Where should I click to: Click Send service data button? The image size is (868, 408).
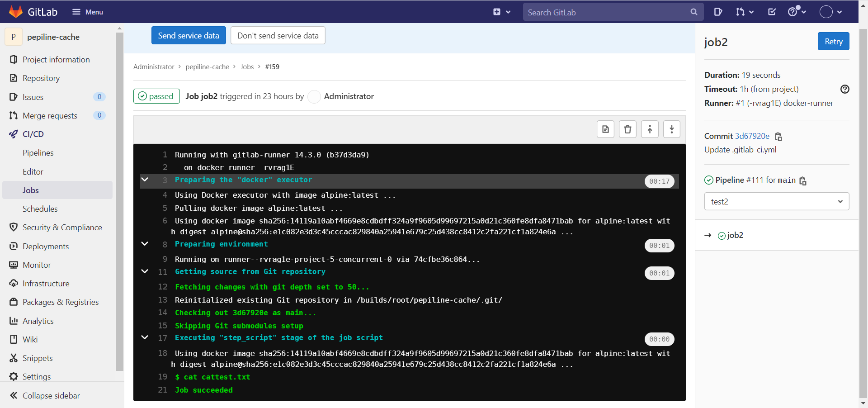click(x=189, y=35)
